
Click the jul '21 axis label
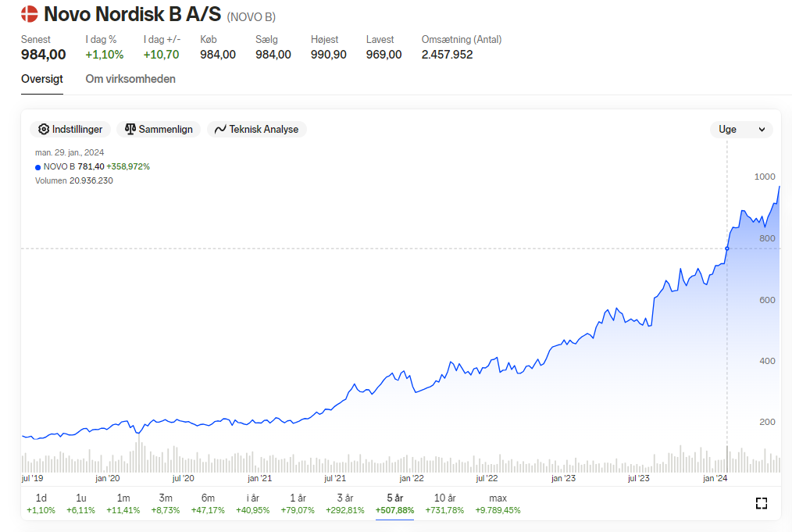pyautogui.click(x=335, y=478)
